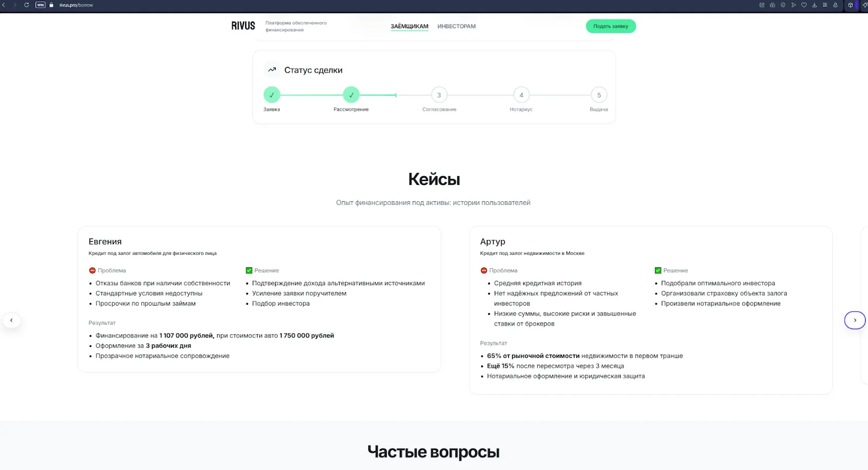Click text 'Произвели нотариальное оформление'
Viewport: 868px width, 470px height.
point(720,304)
